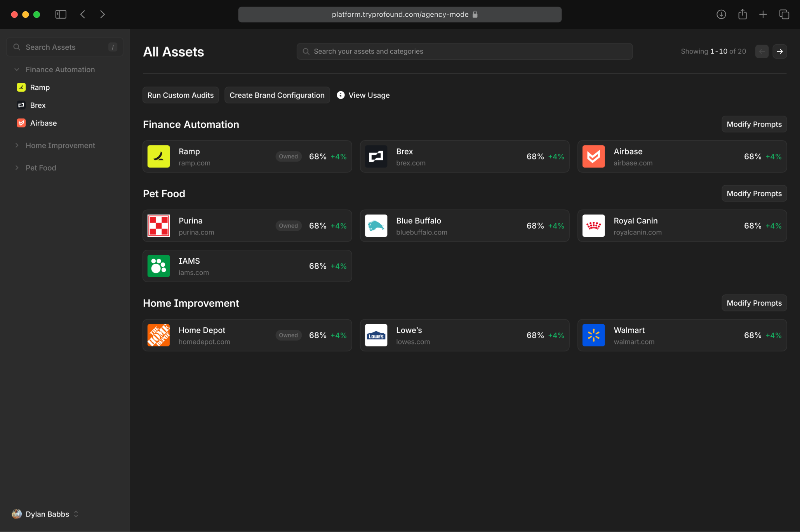This screenshot has height=532, width=800.
Task: Go to the next page of assets
Action: (x=779, y=51)
